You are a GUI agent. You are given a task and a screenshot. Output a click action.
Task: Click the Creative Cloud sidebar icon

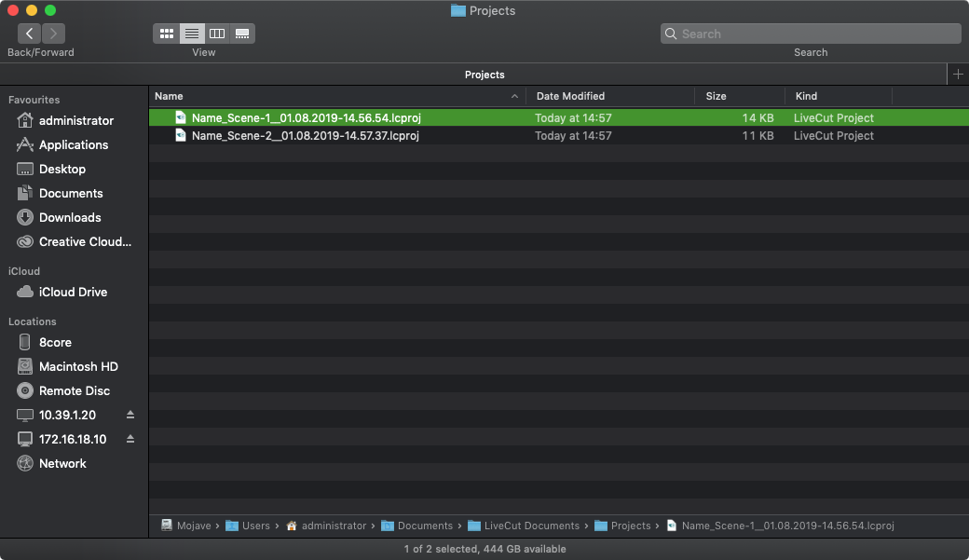(x=25, y=241)
